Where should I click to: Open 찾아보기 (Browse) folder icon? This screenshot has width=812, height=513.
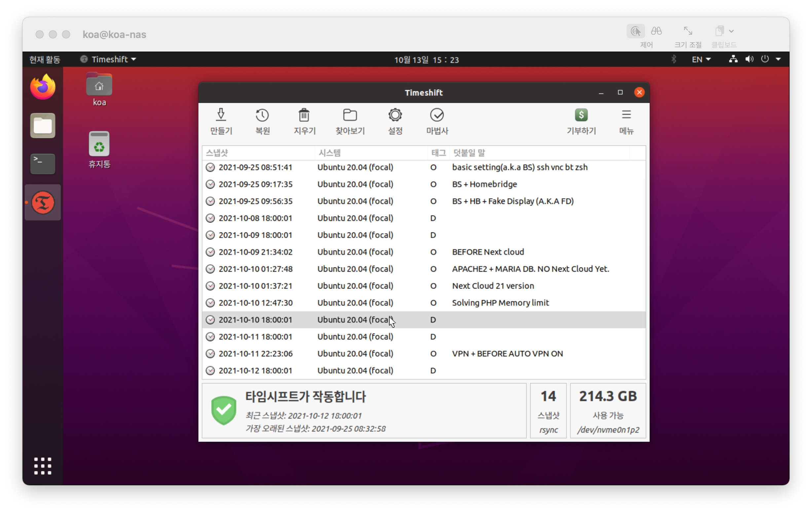[350, 116]
